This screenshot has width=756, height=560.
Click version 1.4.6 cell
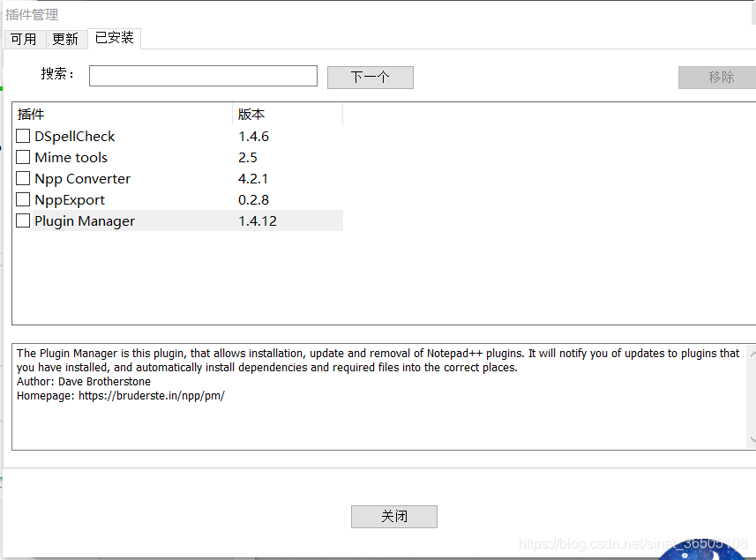(253, 137)
